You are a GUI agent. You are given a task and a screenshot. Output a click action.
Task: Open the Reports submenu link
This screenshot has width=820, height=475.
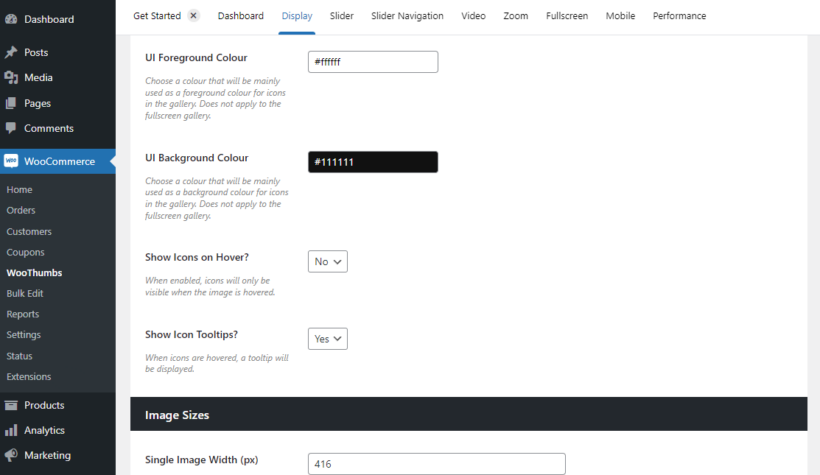(x=22, y=314)
